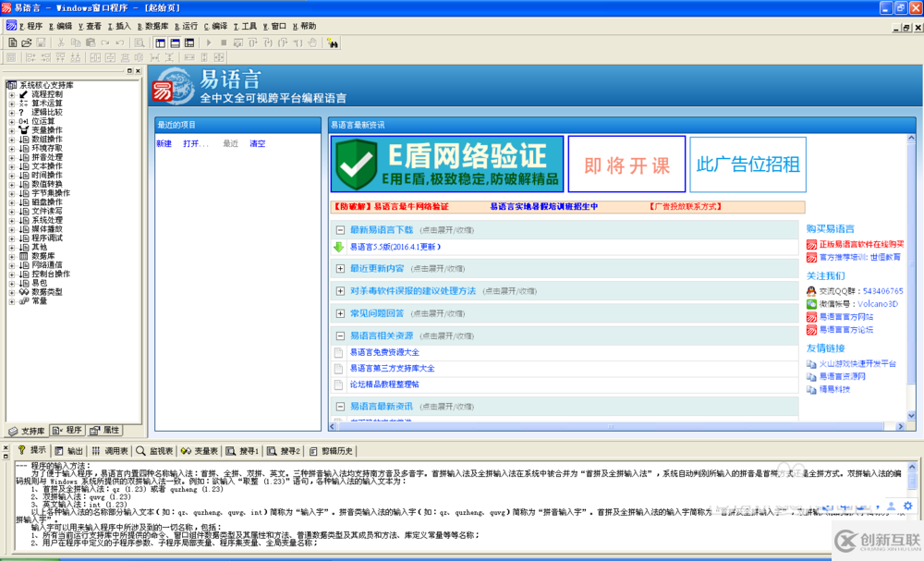The image size is (924, 561).
Task: Open the 程序 menu
Action: point(30,26)
